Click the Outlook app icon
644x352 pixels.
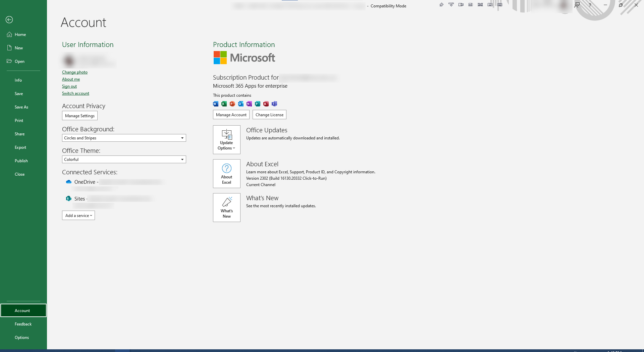tap(241, 104)
